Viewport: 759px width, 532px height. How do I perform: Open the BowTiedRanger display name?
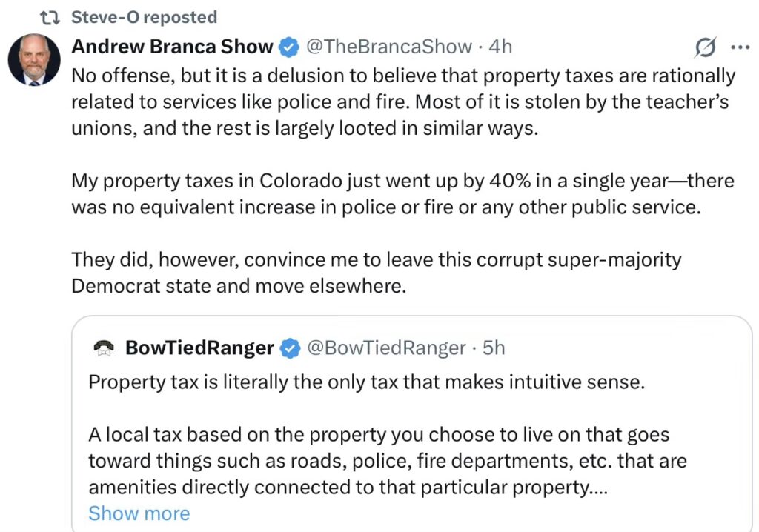point(199,348)
